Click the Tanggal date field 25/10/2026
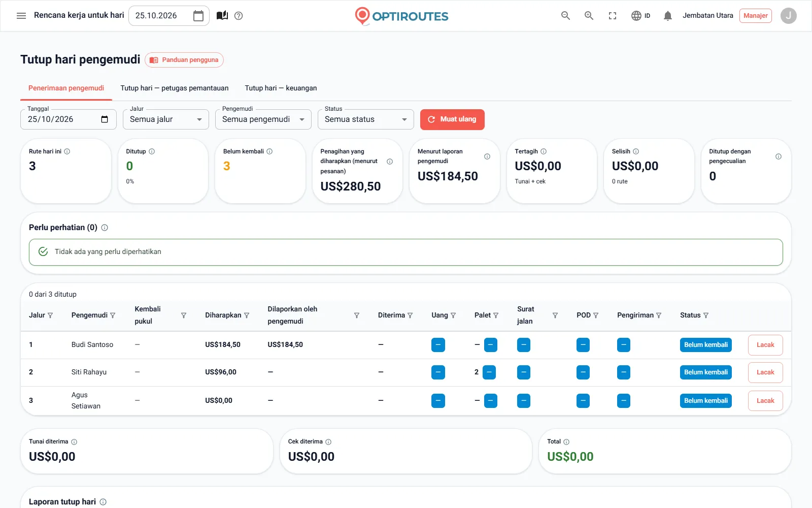The image size is (812, 508). point(69,119)
